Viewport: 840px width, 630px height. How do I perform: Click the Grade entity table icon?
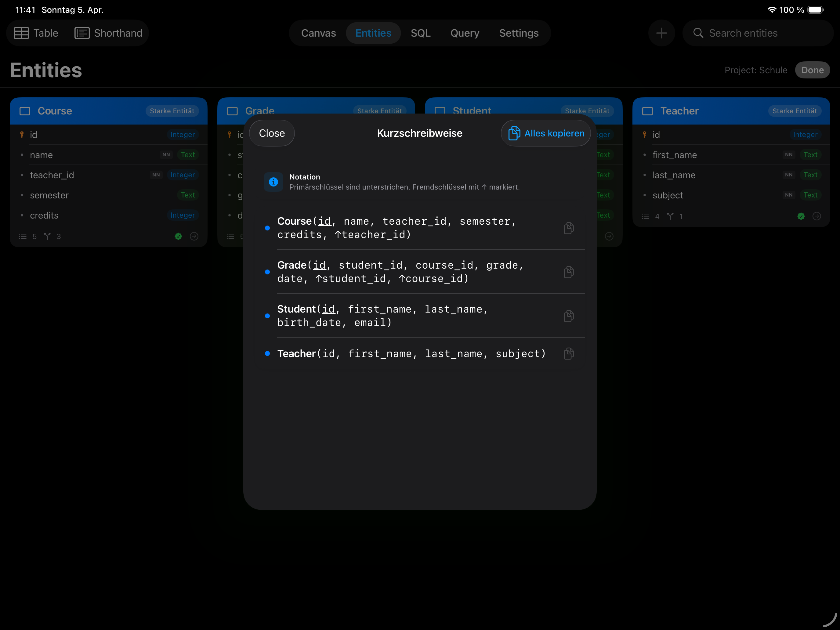click(232, 111)
